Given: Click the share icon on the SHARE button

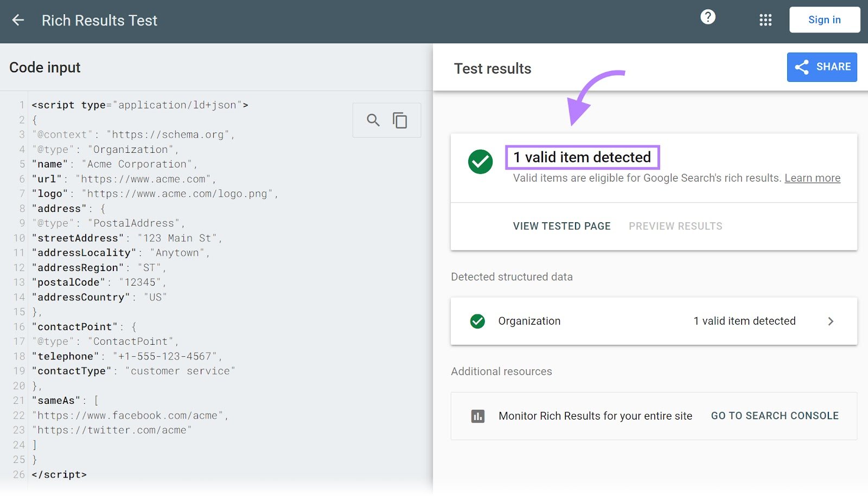Looking at the screenshot, I should point(802,67).
